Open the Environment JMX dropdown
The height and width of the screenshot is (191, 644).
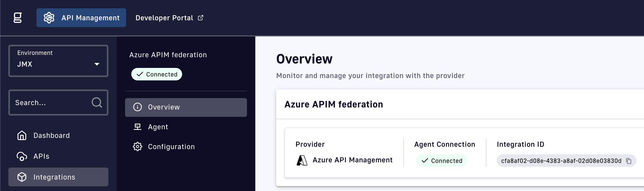coord(58,61)
